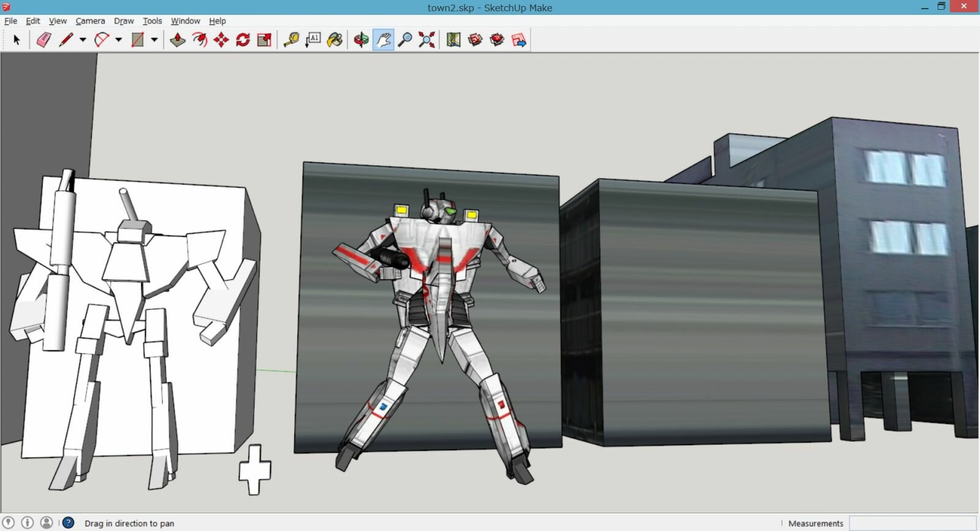This screenshot has height=531, width=980.
Task: Open the File menu
Action: click(10, 21)
